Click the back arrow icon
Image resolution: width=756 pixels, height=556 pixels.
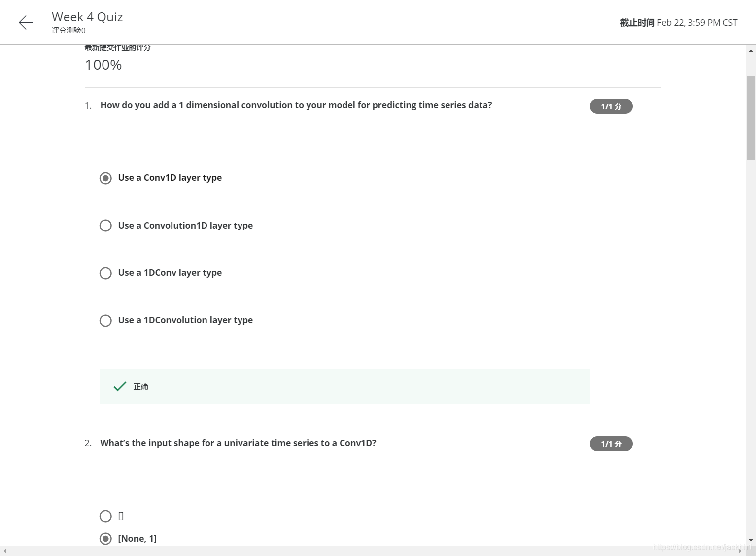[x=26, y=22]
